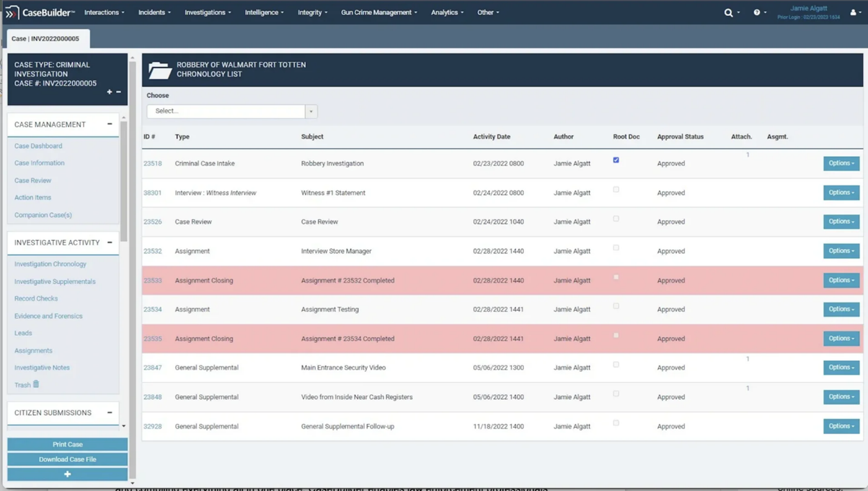868x491 pixels.
Task: Click the CaseBuilder logo
Action: pos(40,12)
